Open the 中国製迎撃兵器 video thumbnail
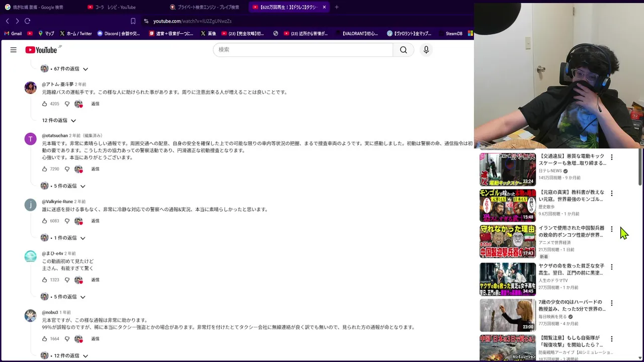Viewport: 644px width, 362px height. point(508,241)
